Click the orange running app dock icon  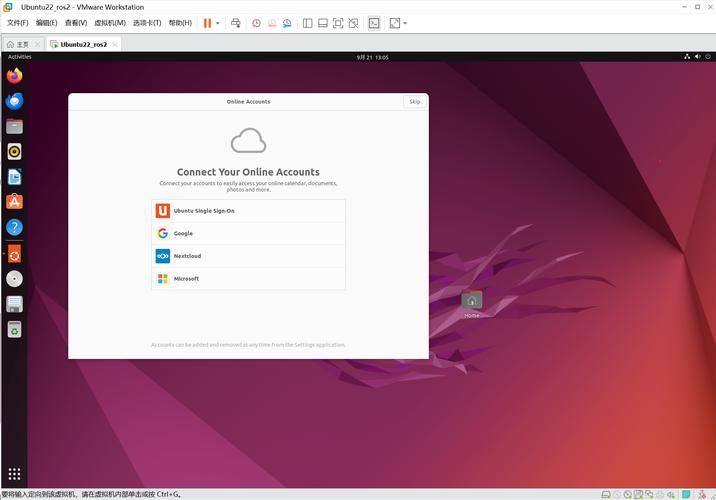point(15,254)
